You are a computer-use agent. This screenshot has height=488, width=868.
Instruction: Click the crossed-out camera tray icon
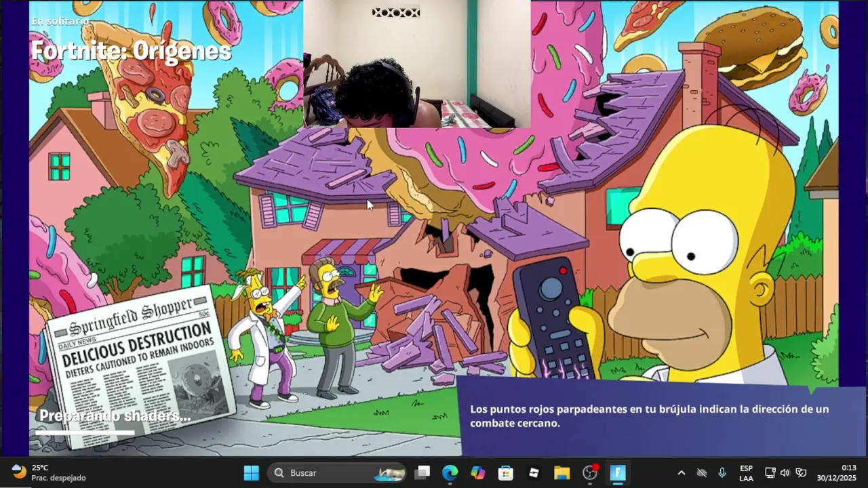pos(702,473)
